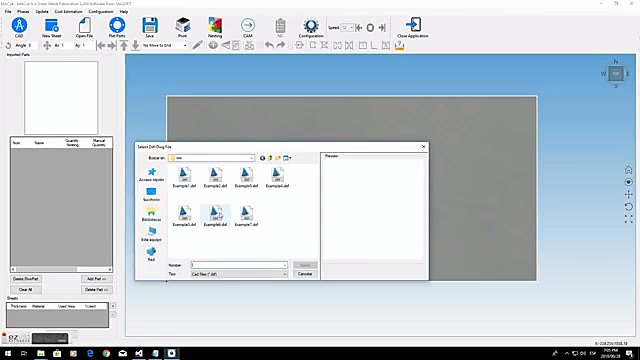Click the speed stop circle icon
The width and height of the screenshot is (640, 360).
[x=370, y=28]
